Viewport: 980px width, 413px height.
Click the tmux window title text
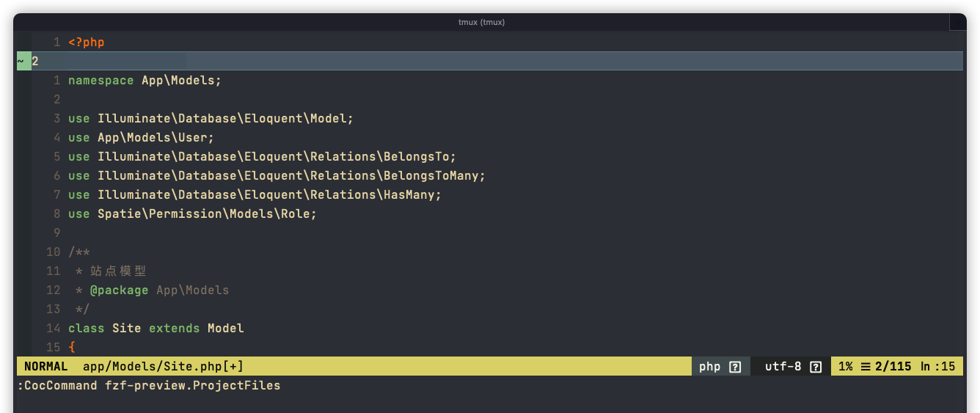coord(482,22)
